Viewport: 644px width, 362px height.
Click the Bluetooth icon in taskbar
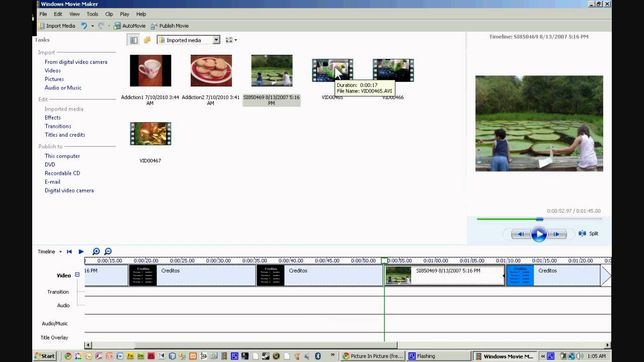coord(318,356)
